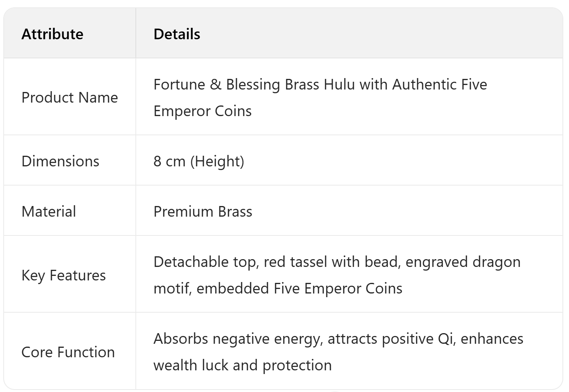Select the '8 cm (Height)' value
This screenshot has height=392, width=569.
tap(199, 161)
